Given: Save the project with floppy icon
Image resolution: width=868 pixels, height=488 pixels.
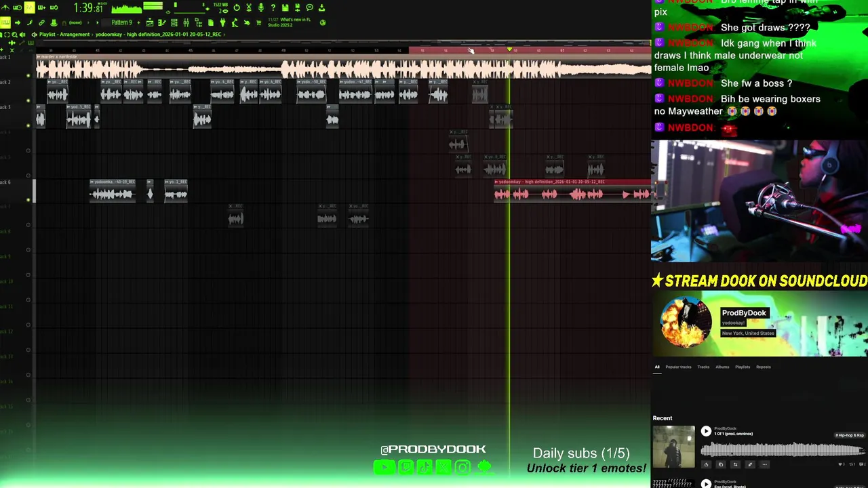Looking at the screenshot, I should coord(285,7).
